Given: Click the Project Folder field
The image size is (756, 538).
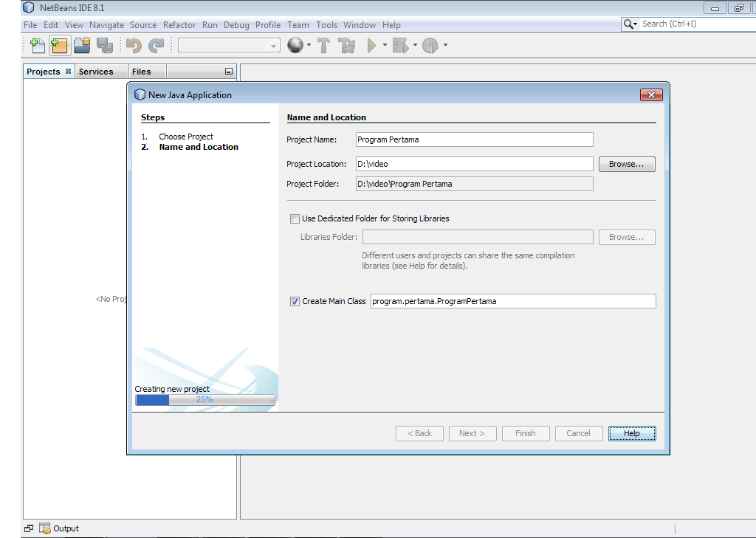Looking at the screenshot, I should click(x=475, y=184).
